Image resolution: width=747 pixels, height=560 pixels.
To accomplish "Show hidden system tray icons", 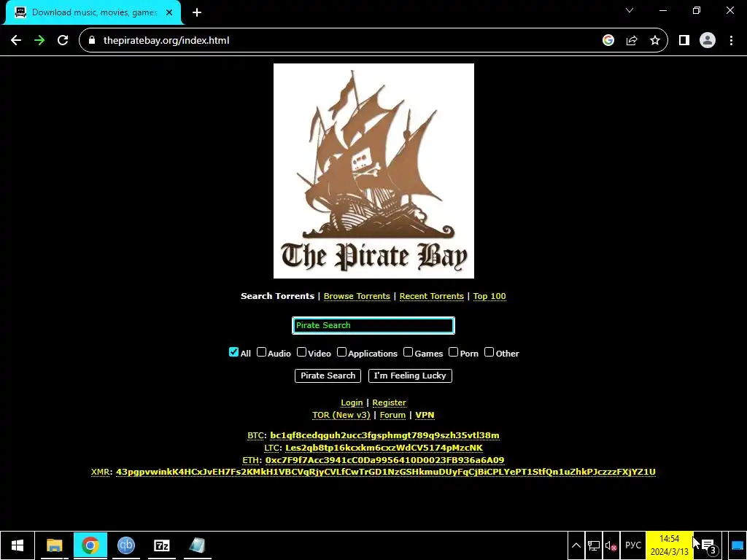I will pyautogui.click(x=576, y=545).
